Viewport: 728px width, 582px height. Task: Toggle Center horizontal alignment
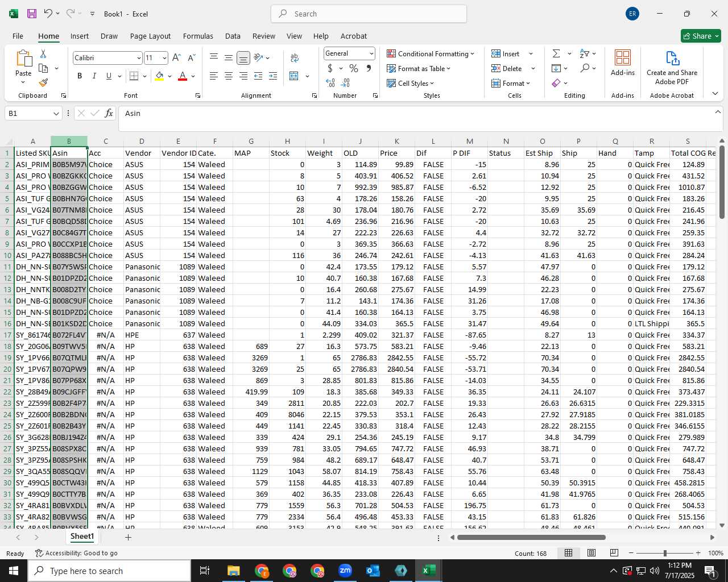229,76
